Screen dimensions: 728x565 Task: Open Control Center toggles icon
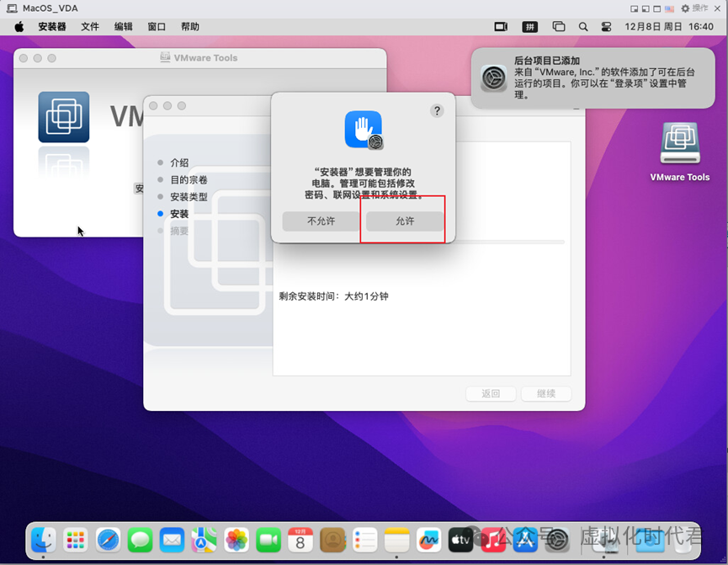[606, 27]
